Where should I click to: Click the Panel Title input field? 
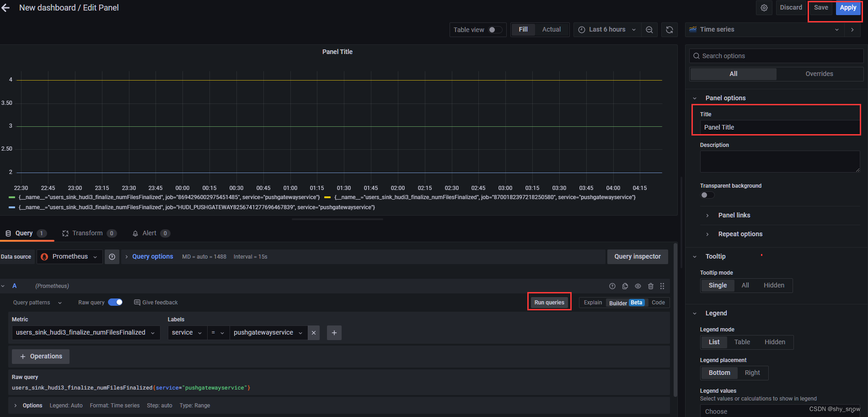[x=776, y=127]
